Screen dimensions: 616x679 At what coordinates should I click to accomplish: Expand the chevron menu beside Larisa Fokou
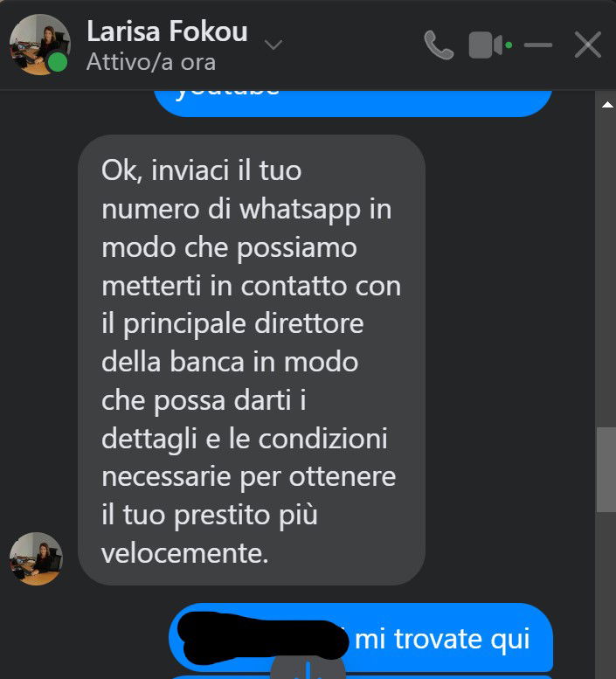[x=273, y=45]
